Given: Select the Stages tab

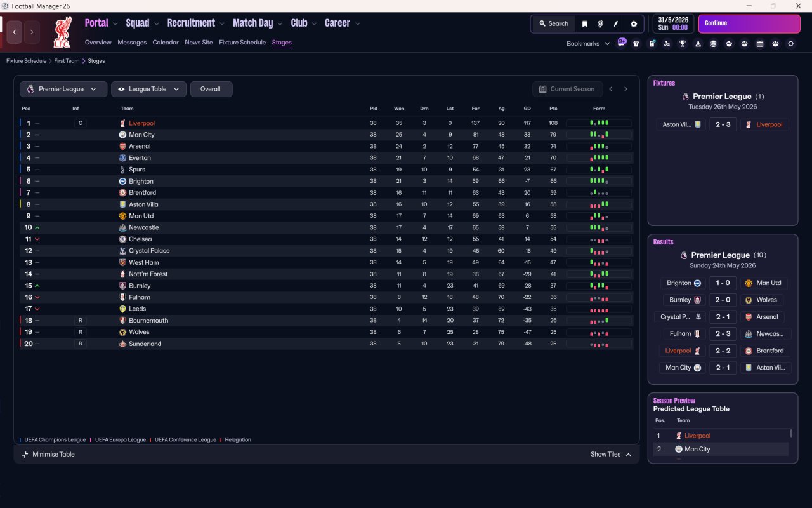Looking at the screenshot, I should click(x=282, y=43).
